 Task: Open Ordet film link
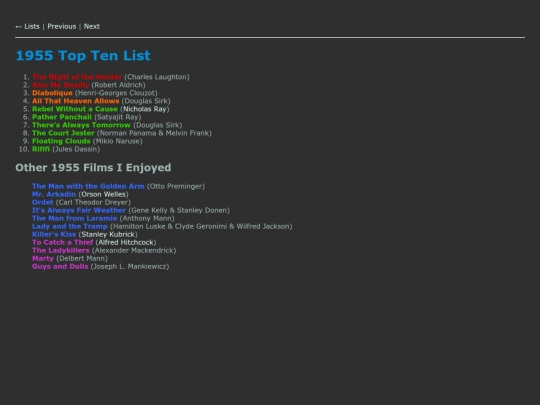(x=43, y=202)
